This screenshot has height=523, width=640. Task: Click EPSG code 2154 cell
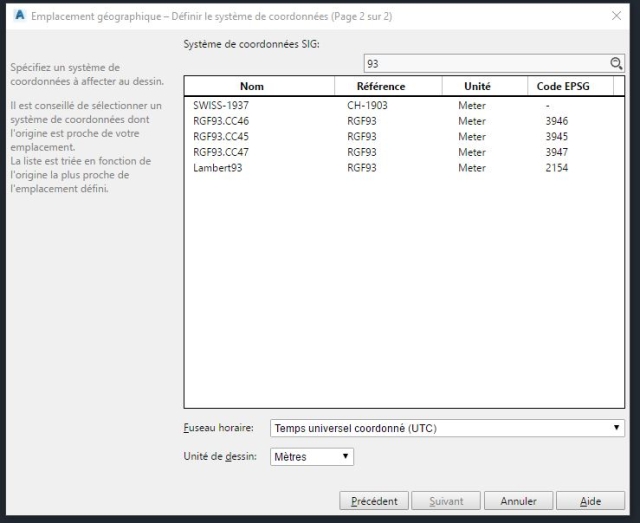557,167
